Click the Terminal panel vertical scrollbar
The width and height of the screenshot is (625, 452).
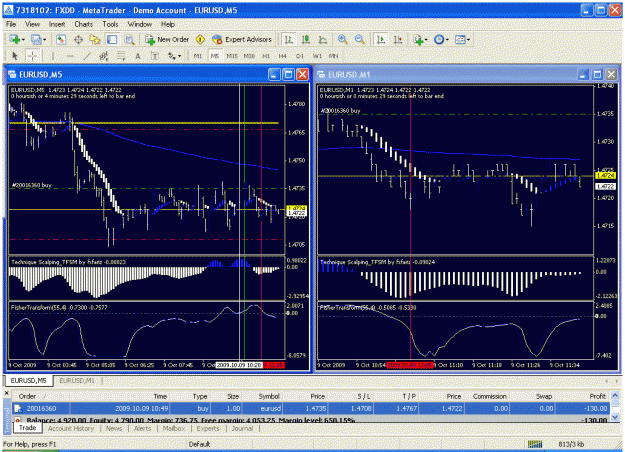click(615, 406)
